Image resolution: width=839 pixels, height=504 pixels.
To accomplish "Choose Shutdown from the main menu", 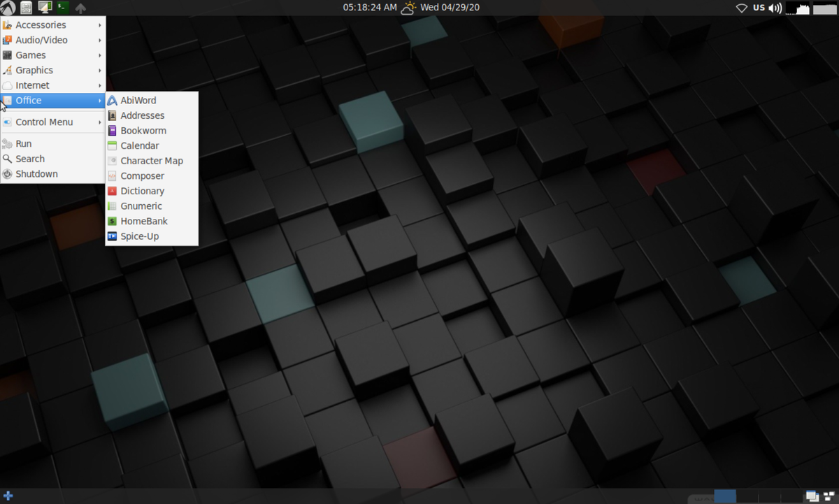I will tap(53, 174).
